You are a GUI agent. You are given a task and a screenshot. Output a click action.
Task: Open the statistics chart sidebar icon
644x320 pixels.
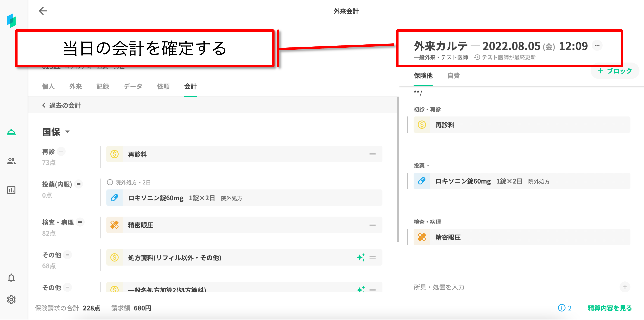click(11, 190)
